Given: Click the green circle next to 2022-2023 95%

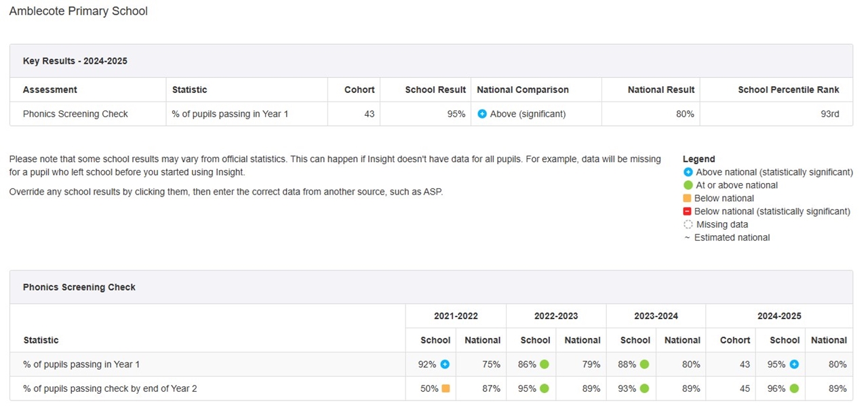Looking at the screenshot, I should [544, 389].
